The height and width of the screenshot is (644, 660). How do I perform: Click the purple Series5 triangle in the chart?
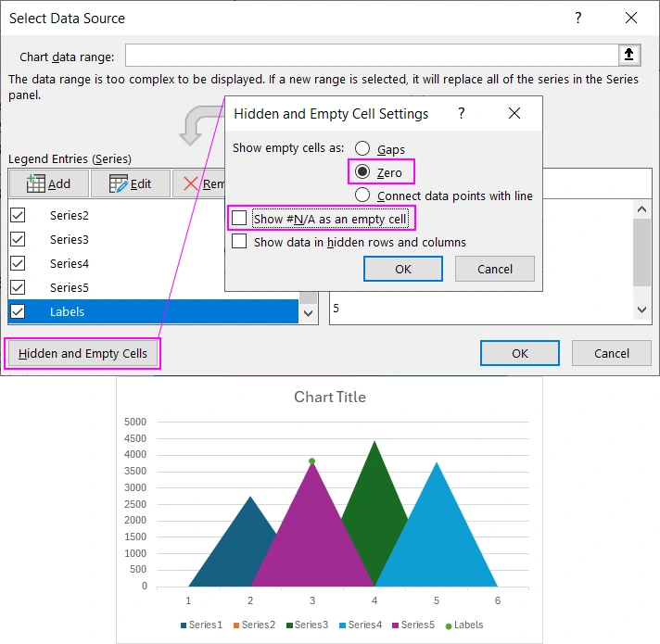pos(311,537)
